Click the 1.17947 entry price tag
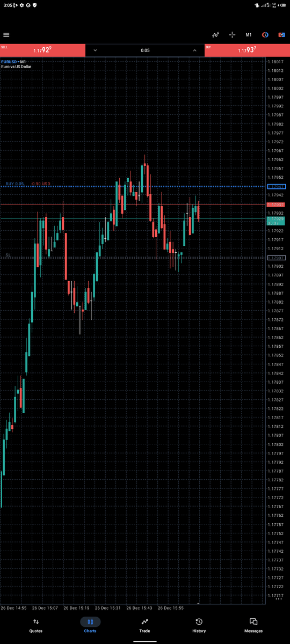This screenshot has height=644, width=290. [277, 186]
